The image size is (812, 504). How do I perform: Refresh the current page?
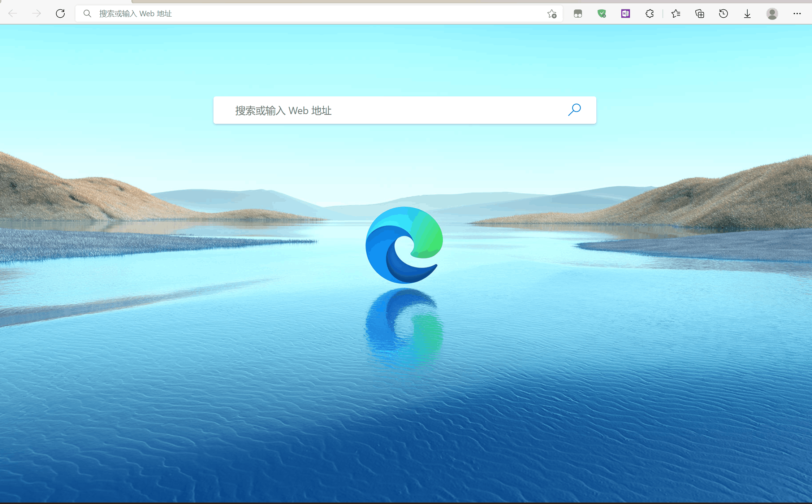60,14
